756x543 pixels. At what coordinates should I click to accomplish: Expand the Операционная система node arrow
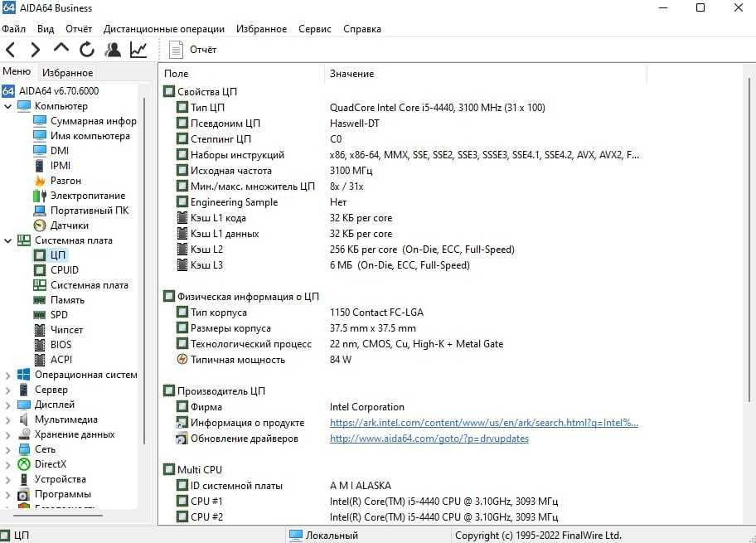click(7, 376)
